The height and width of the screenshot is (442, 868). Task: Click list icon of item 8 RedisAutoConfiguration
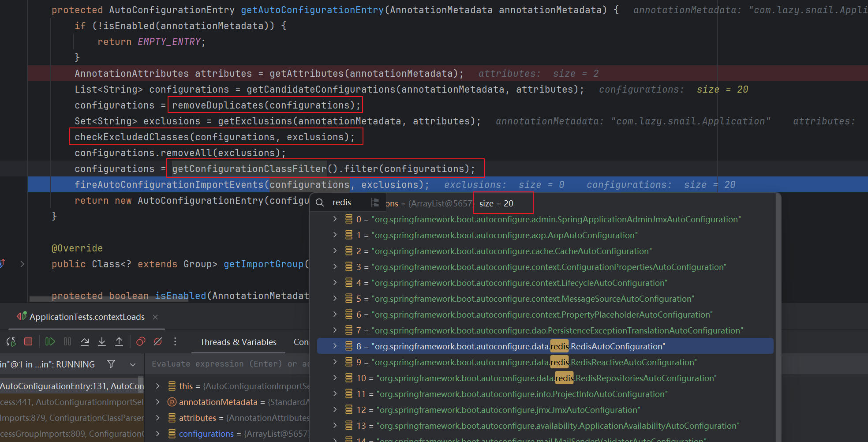(349, 346)
